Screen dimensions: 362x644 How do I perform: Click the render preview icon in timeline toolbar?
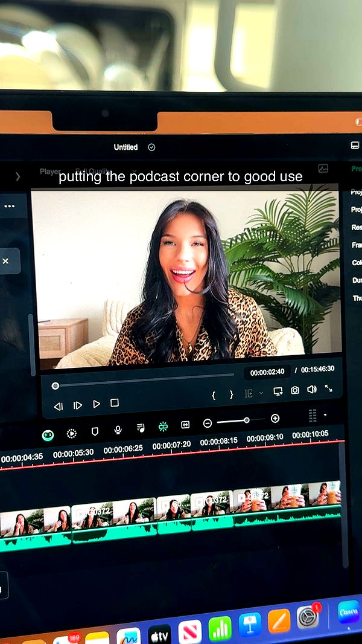71,433
